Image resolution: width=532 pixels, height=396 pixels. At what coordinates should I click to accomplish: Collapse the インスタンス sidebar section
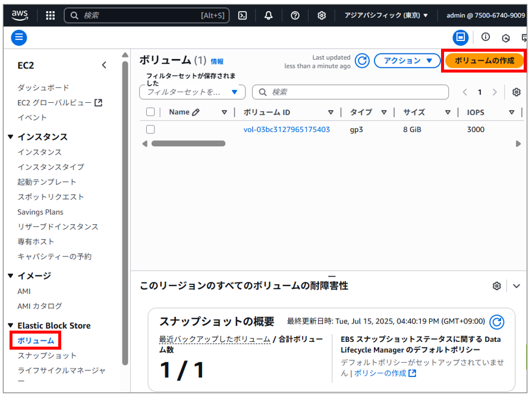click(x=11, y=137)
